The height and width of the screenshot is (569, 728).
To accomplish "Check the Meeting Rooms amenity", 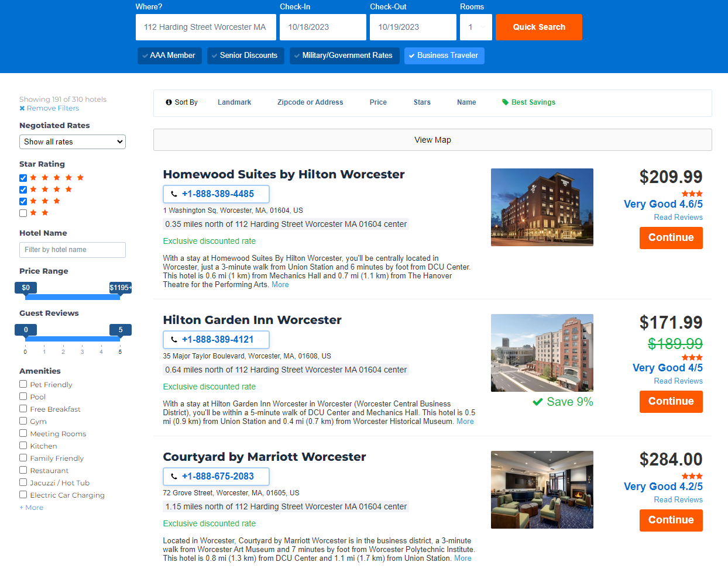I will click(23, 433).
